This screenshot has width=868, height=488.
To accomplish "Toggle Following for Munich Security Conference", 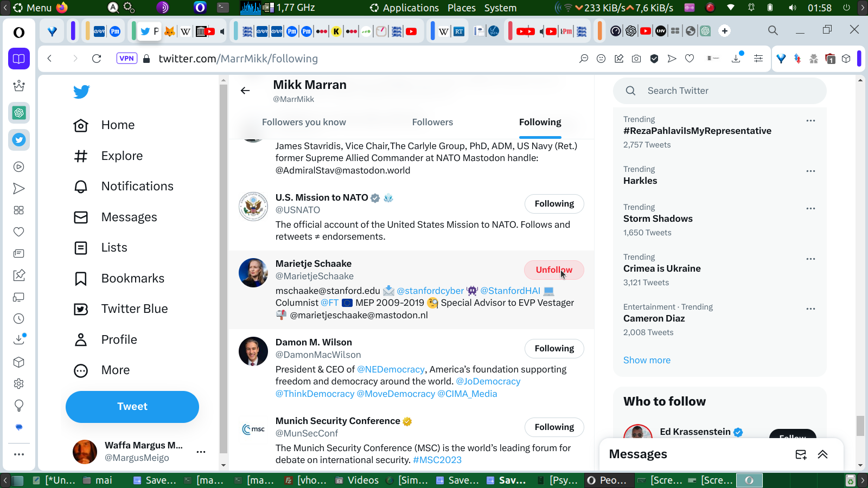I will coord(554,427).
